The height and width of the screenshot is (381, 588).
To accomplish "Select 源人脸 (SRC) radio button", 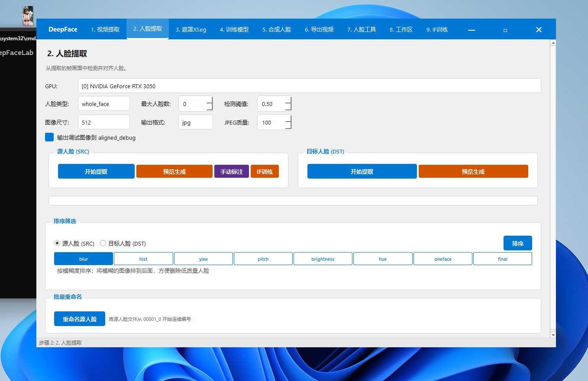I will pos(57,243).
